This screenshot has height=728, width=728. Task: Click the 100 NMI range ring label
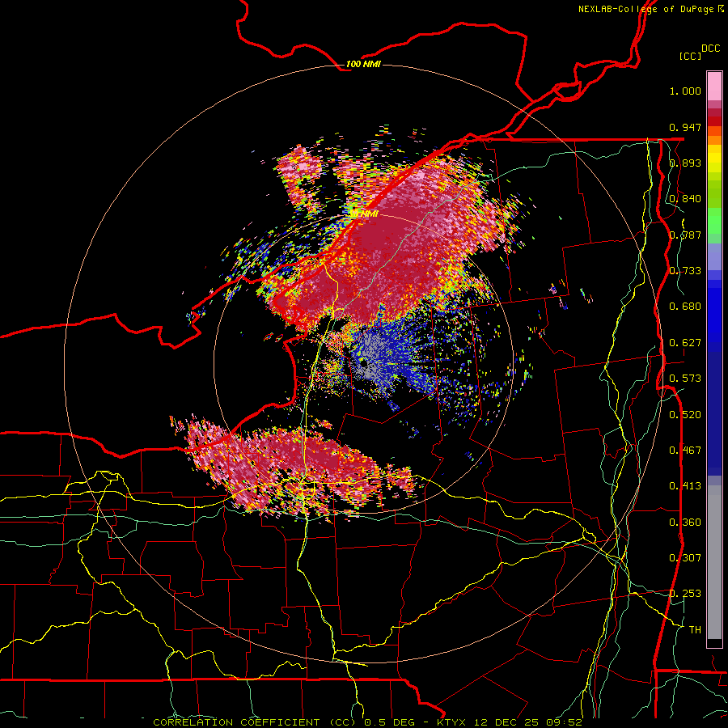point(363,64)
